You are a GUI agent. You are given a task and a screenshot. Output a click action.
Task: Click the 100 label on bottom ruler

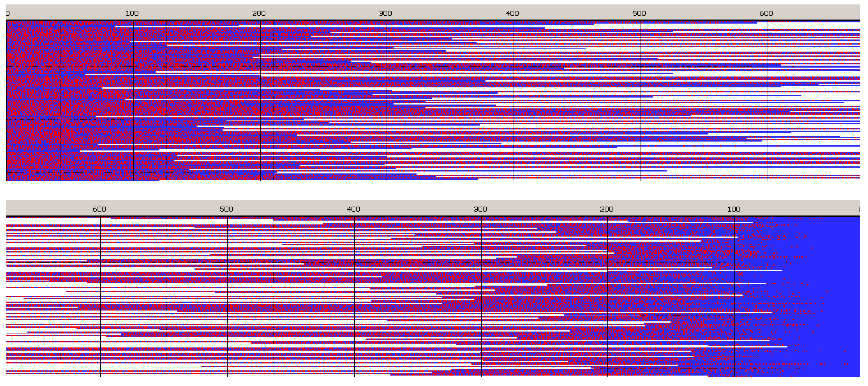734,209
